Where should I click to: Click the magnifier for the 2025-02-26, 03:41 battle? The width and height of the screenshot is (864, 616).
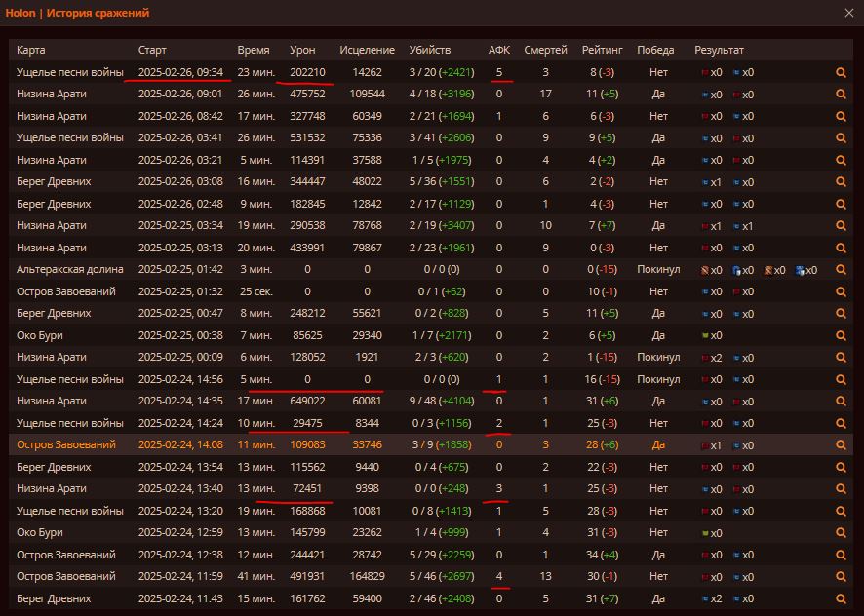pyautogui.click(x=841, y=137)
